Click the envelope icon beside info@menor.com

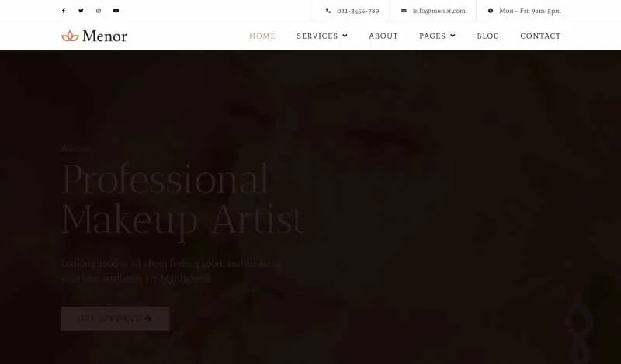point(404,11)
